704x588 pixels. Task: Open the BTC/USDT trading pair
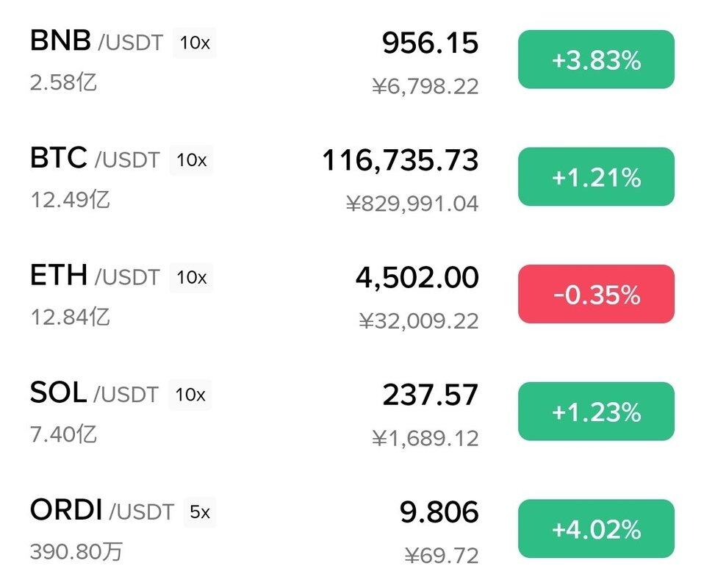tap(95, 159)
